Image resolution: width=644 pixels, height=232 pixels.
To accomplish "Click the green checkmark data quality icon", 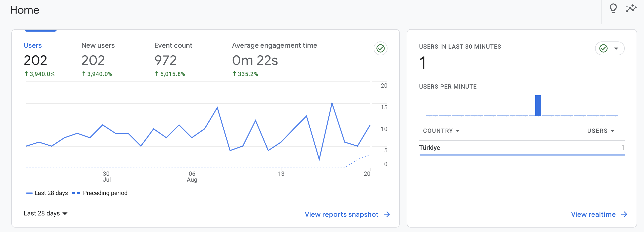I will pos(380,48).
